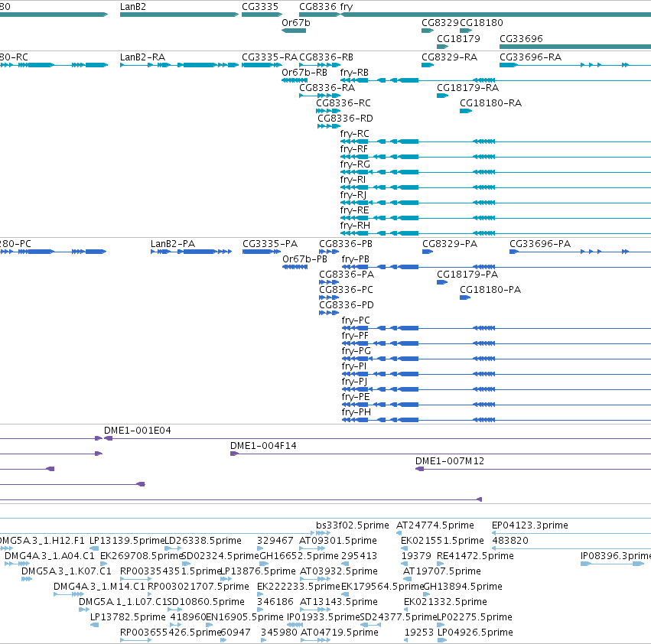Click the CG8336-RA transcript label
This screenshot has width=651, height=644.
pyautogui.click(x=327, y=88)
